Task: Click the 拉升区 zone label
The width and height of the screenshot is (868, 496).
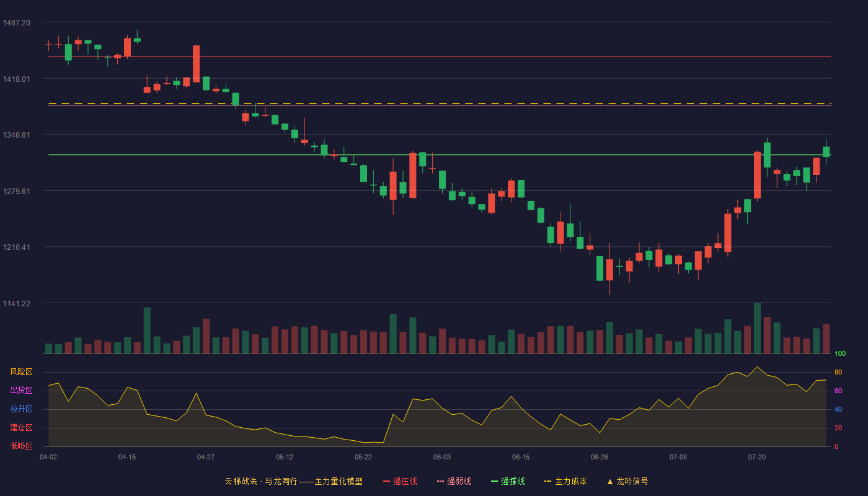Action: (21, 409)
